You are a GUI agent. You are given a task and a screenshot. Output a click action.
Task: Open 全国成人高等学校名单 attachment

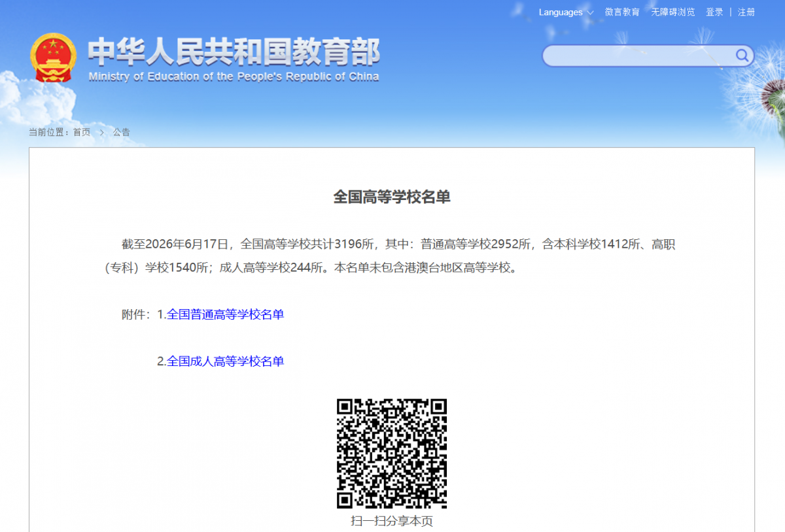[x=226, y=361]
